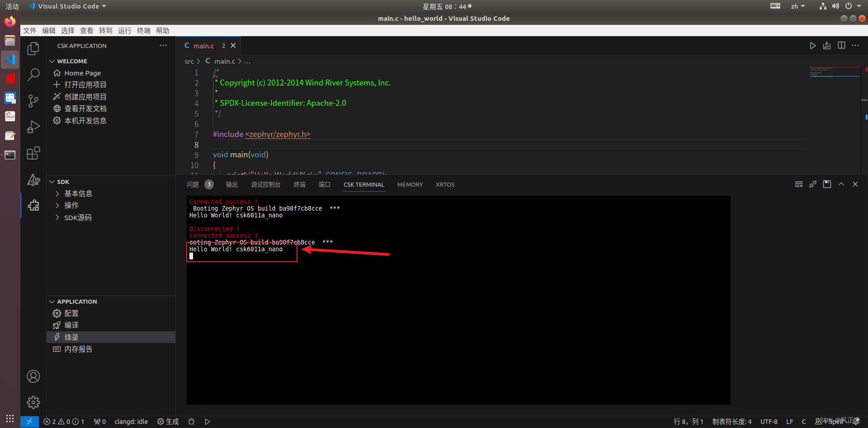
Task: Open the Extensions view
Action: (33, 153)
